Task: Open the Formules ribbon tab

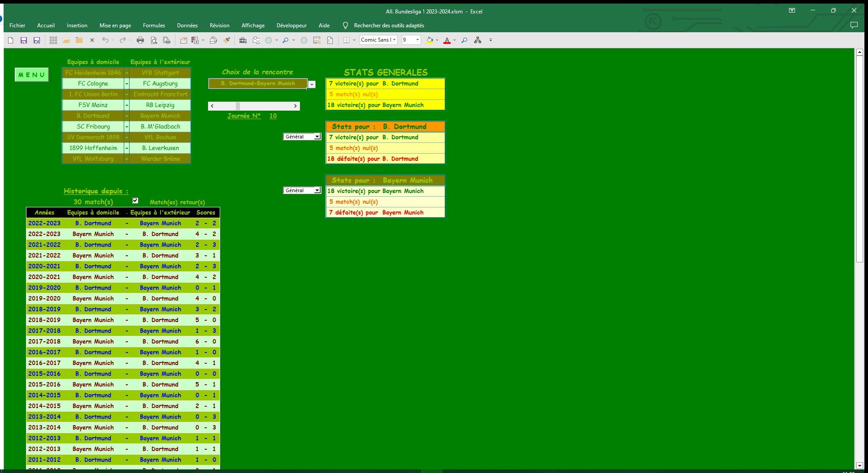Action: pyautogui.click(x=154, y=26)
